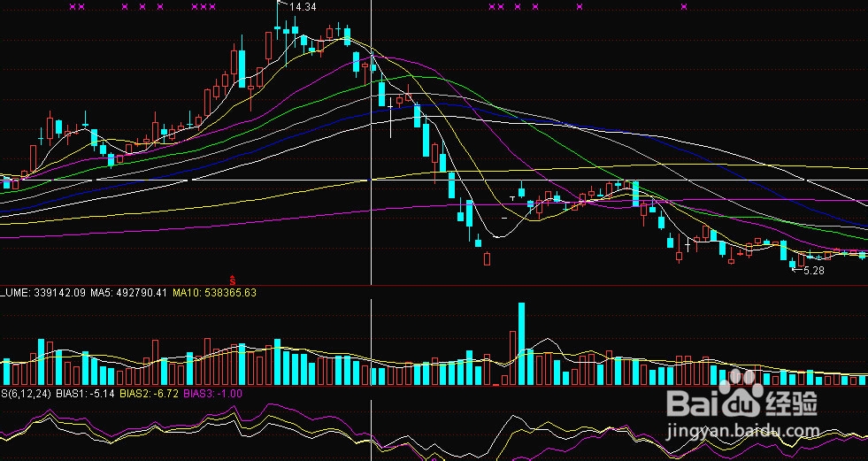
Task: Select the volume value 339142.09
Action: click(x=60, y=292)
